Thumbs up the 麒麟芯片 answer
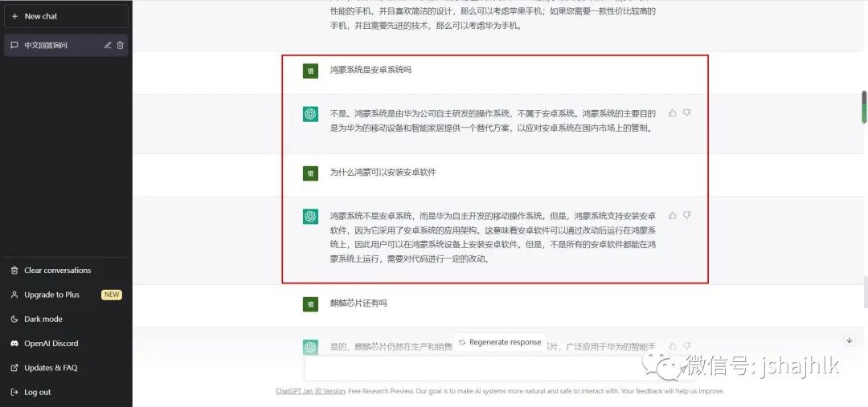This screenshot has height=407, width=868. [x=673, y=346]
